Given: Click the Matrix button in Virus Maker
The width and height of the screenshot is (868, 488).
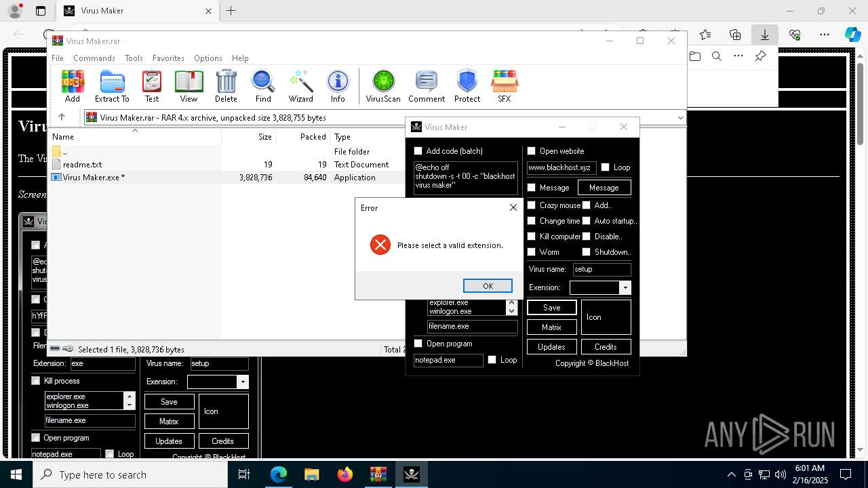Looking at the screenshot, I should pyautogui.click(x=552, y=327).
